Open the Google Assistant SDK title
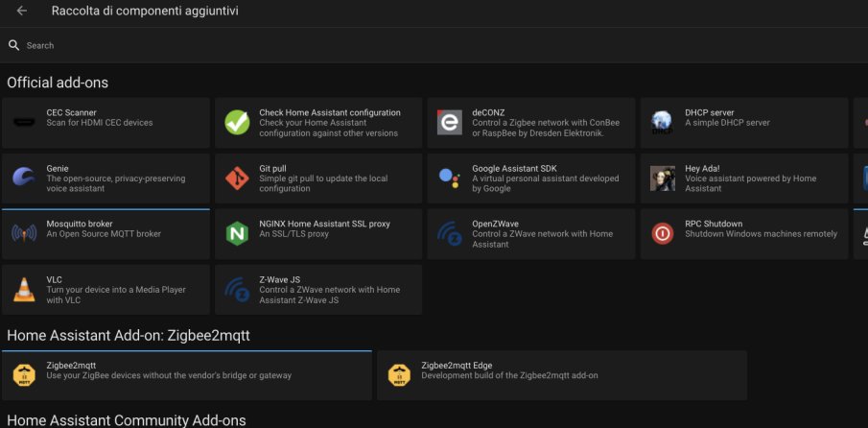868x428 pixels. (514, 168)
